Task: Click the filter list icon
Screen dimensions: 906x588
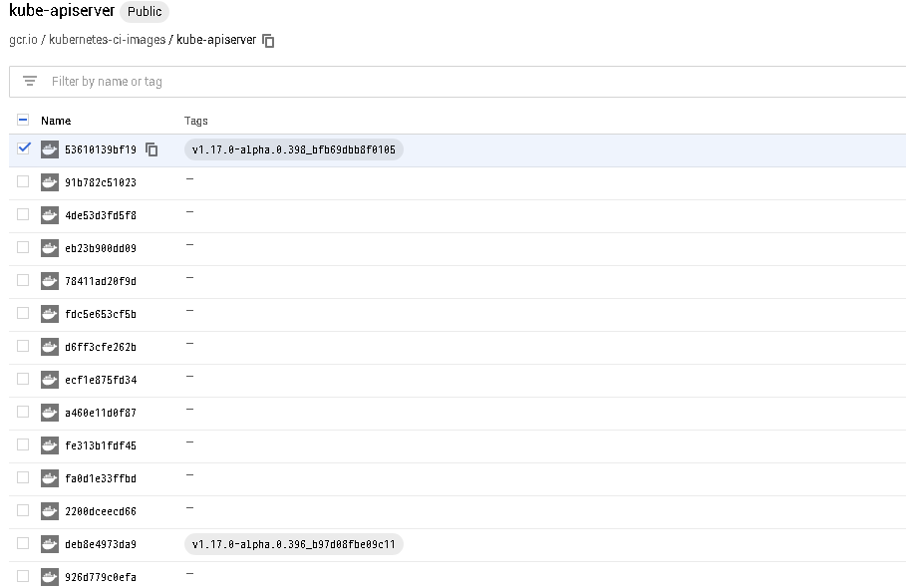Action: [30, 82]
